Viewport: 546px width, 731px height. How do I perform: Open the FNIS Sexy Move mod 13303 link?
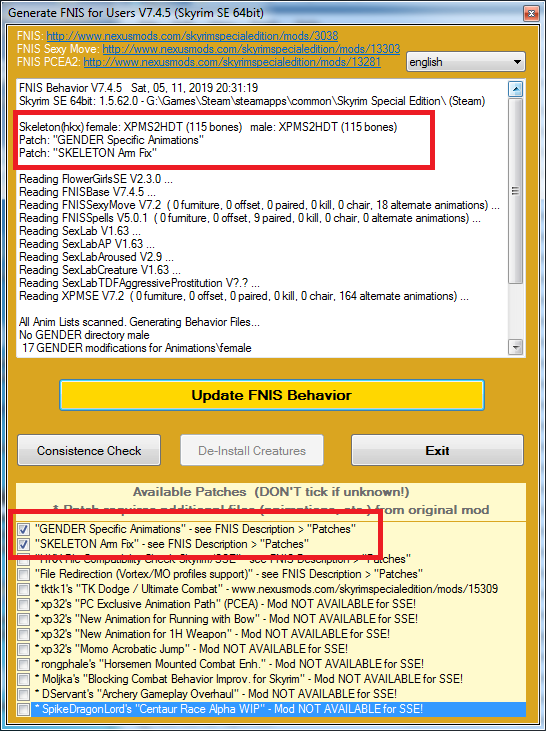[251, 49]
